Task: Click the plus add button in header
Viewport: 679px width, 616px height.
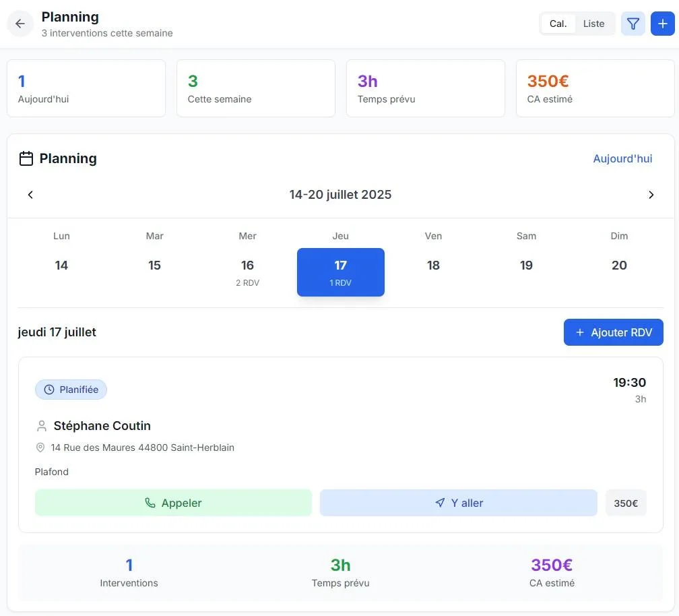Action: (662, 24)
